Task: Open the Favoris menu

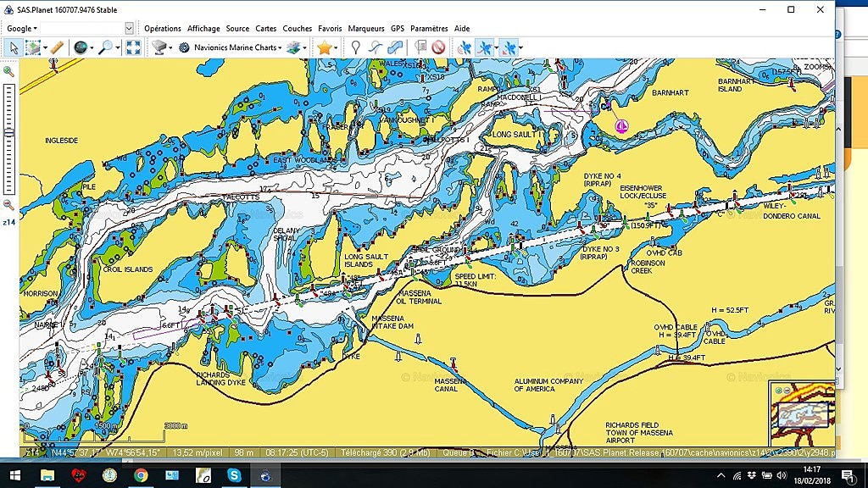Action: pyautogui.click(x=330, y=28)
